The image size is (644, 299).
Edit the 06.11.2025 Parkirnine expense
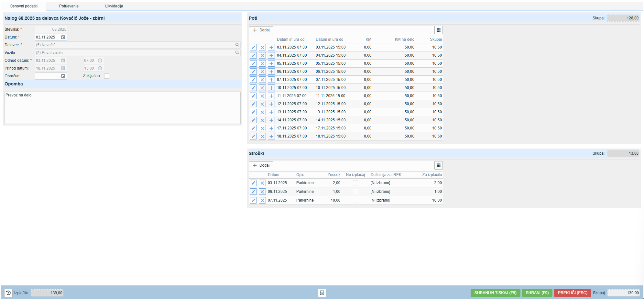253,192
